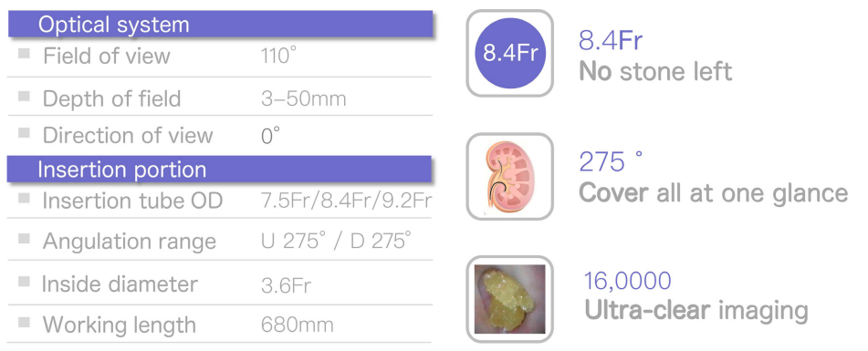Click the No stone left caption
This screenshot has height=351, width=868.
[655, 71]
